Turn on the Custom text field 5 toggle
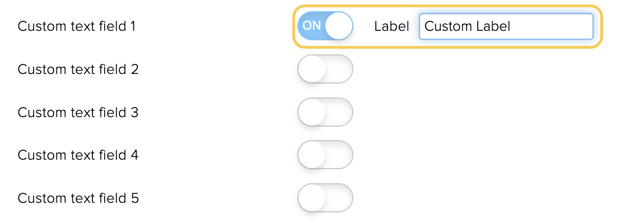 (325, 198)
